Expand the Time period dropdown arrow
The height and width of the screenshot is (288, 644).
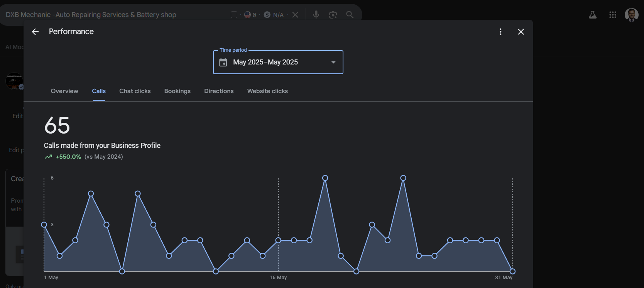[x=333, y=62]
